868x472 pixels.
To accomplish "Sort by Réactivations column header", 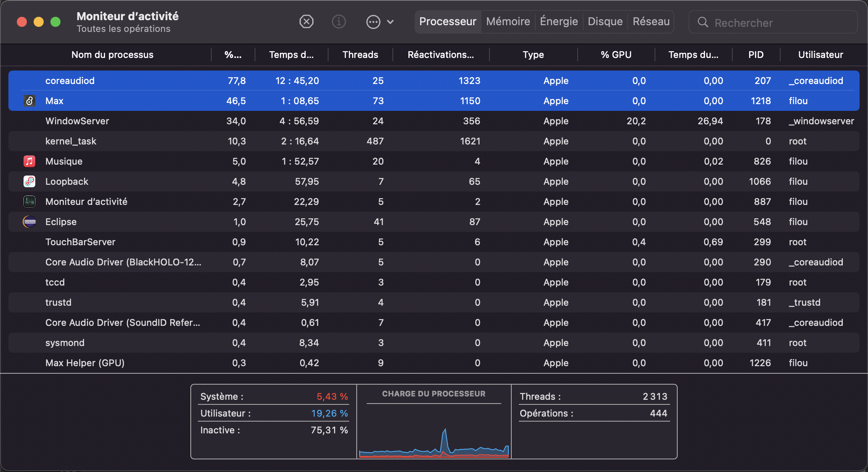I will [x=441, y=55].
